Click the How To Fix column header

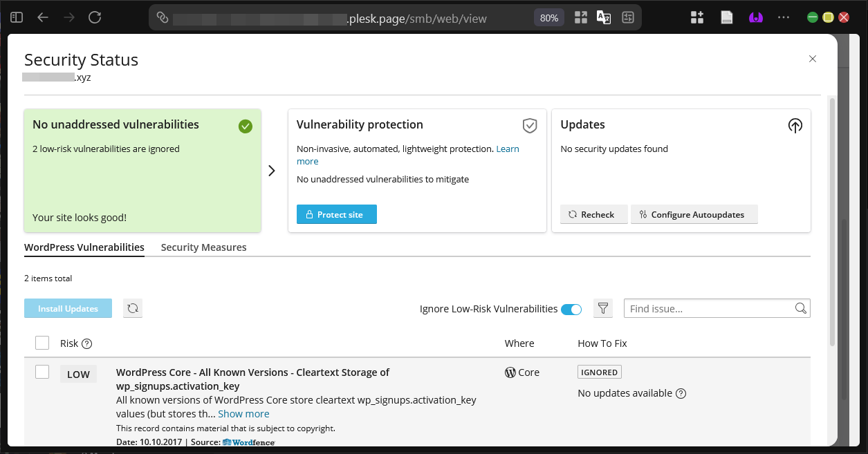pyautogui.click(x=602, y=343)
